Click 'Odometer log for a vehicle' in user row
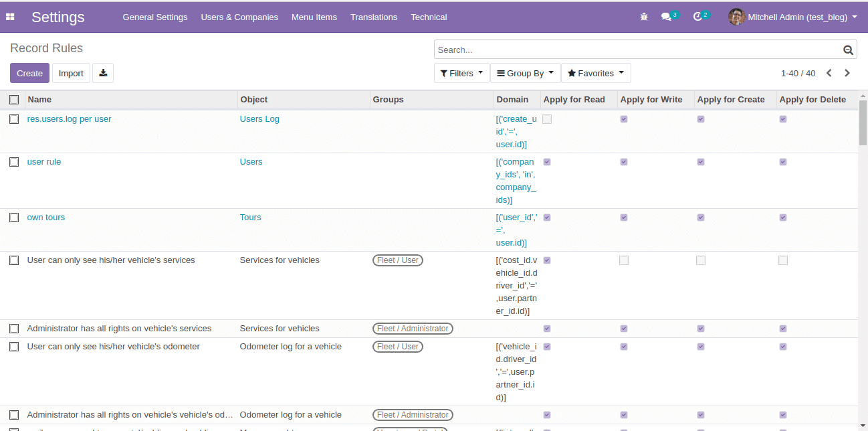 pyautogui.click(x=291, y=347)
